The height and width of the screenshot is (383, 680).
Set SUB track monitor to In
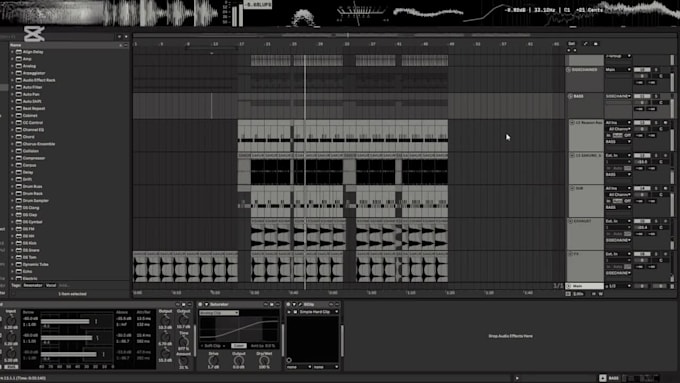point(608,201)
